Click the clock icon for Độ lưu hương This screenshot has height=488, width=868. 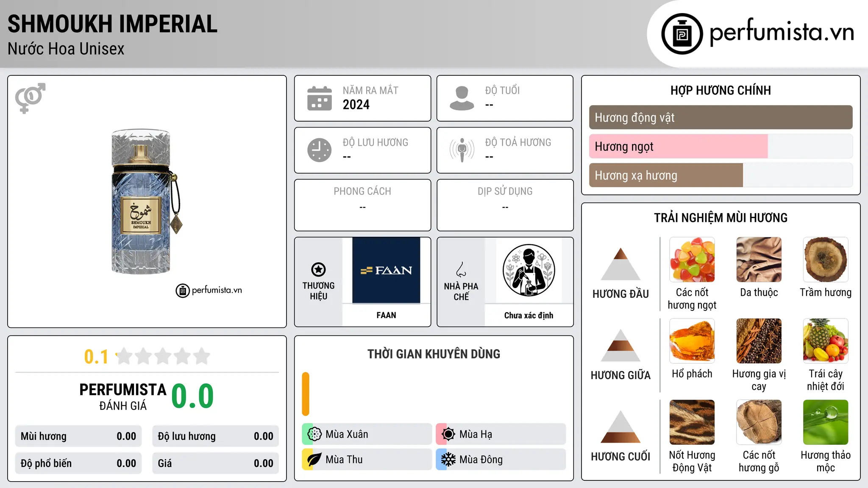click(x=320, y=150)
